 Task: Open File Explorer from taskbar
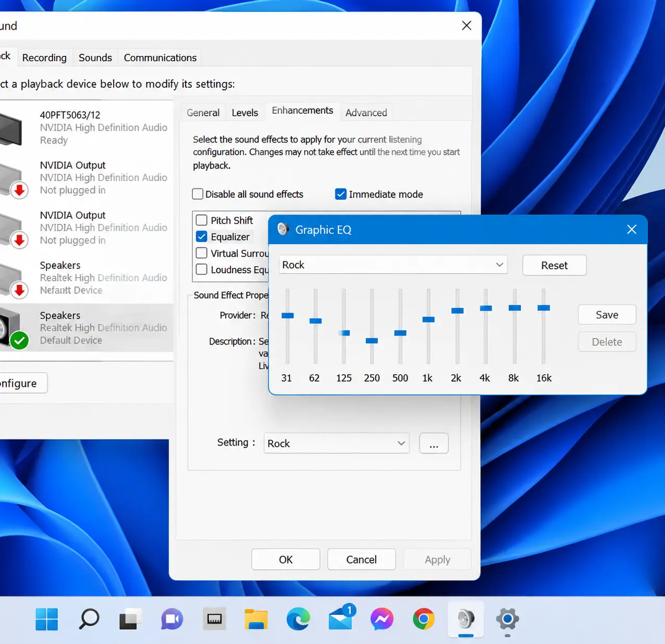(x=256, y=619)
